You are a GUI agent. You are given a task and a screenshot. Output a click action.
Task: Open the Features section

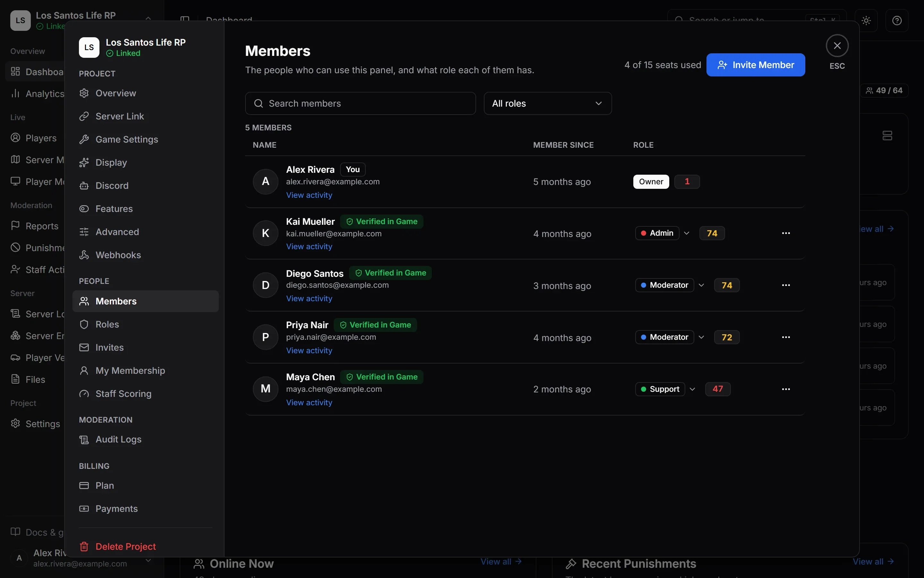145,209
